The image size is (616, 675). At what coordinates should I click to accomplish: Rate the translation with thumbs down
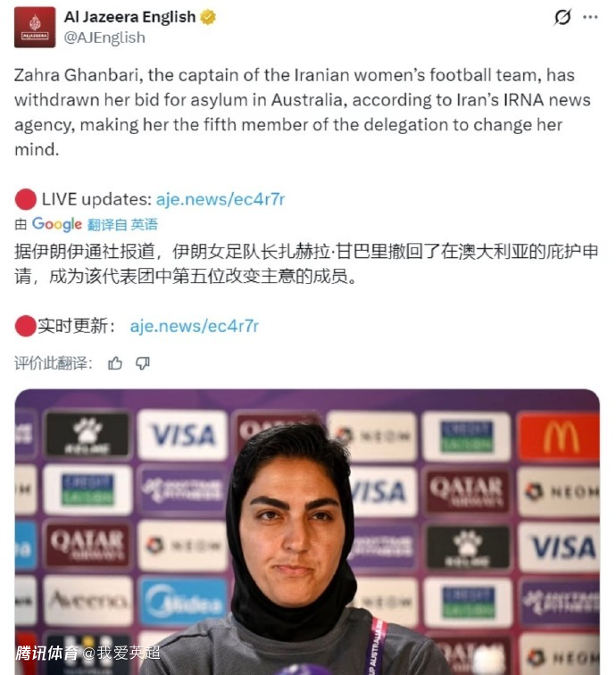click(x=143, y=363)
